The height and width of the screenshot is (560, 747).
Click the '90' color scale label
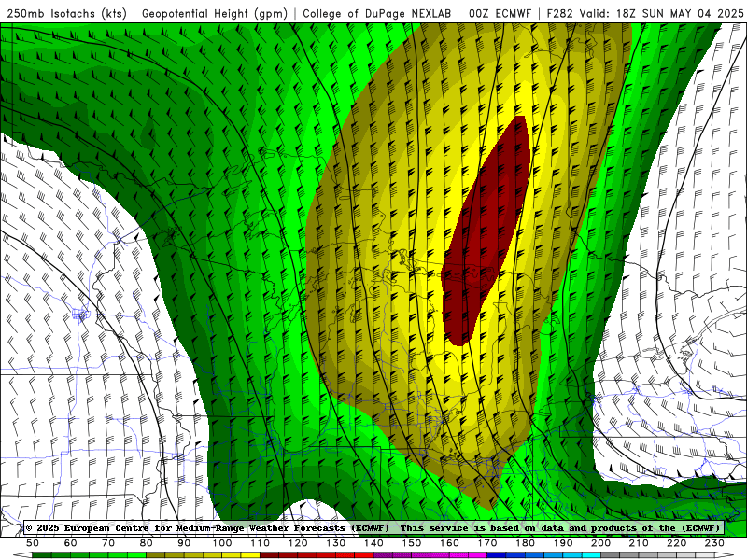pyautogui.click(x=184, y=543)
